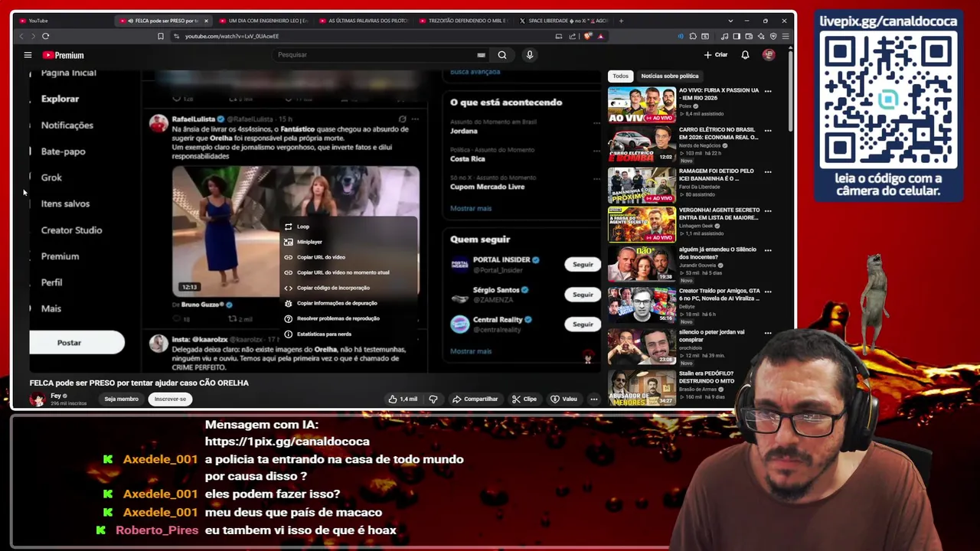The width and height of the screenshot is (980, 551).
Task: Follow Central Reality with Seguir button
Action: (x=583, y=324)
